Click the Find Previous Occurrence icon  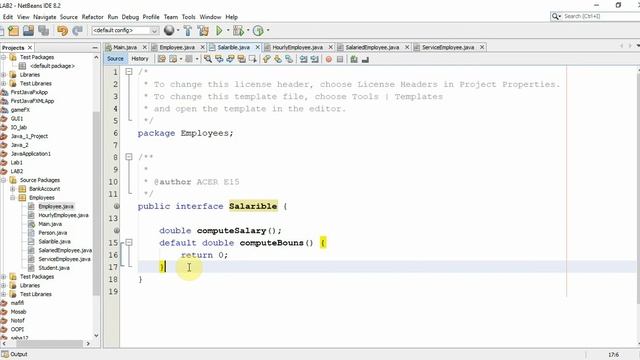(219, 59)
